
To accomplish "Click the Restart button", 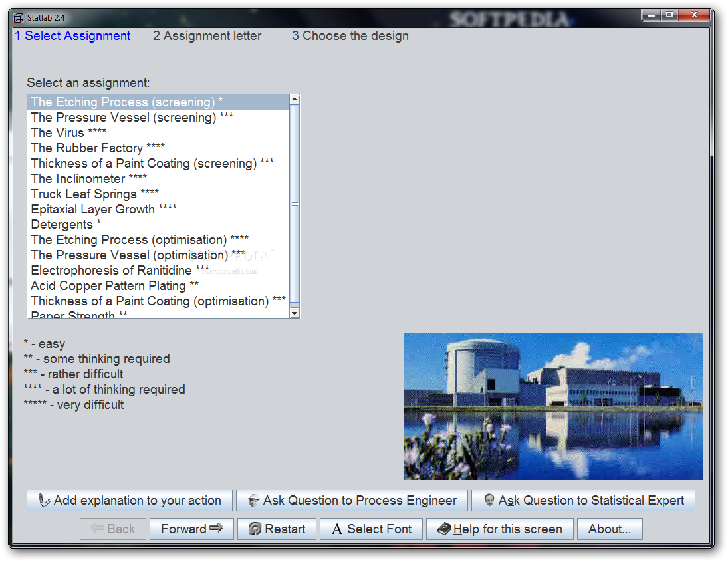I will pyautogui.click(x=277, y=529).
